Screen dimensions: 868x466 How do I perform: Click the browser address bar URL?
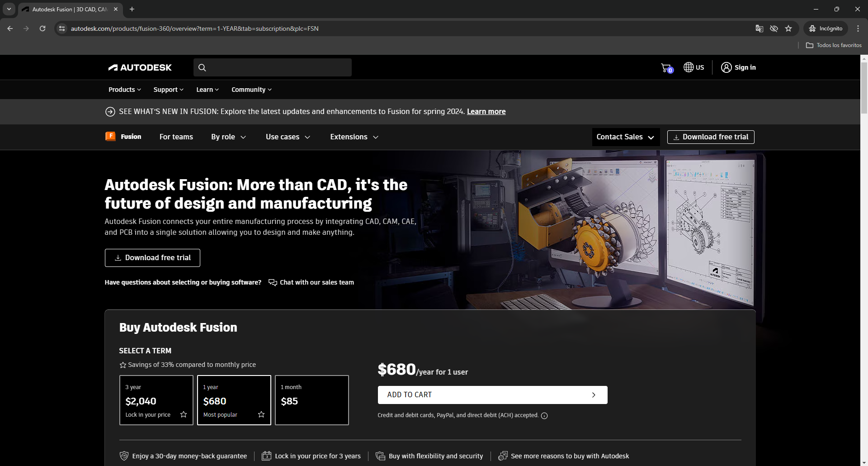coord(194,29)
